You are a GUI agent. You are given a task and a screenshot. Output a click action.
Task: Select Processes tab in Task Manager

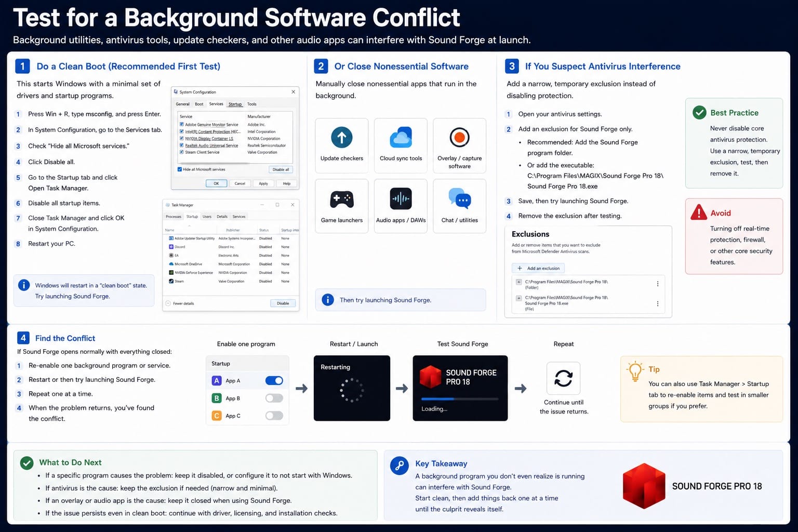[x=174, y=217]
